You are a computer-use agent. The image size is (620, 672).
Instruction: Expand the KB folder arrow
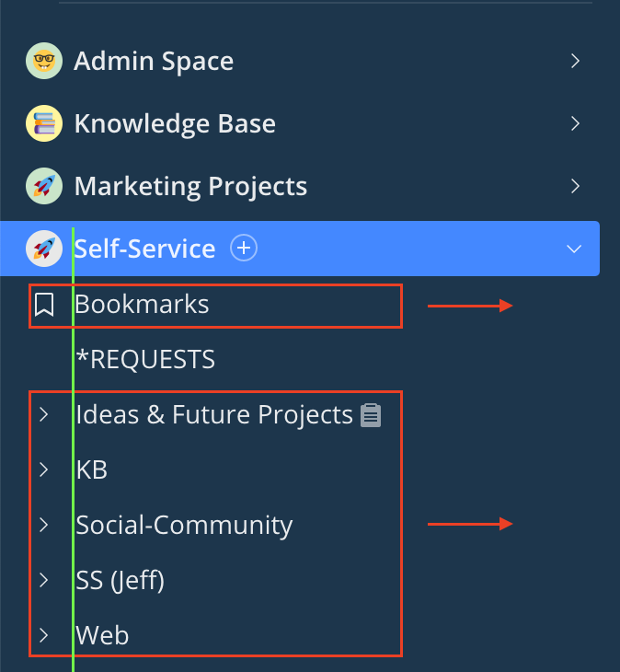[44, 470]
